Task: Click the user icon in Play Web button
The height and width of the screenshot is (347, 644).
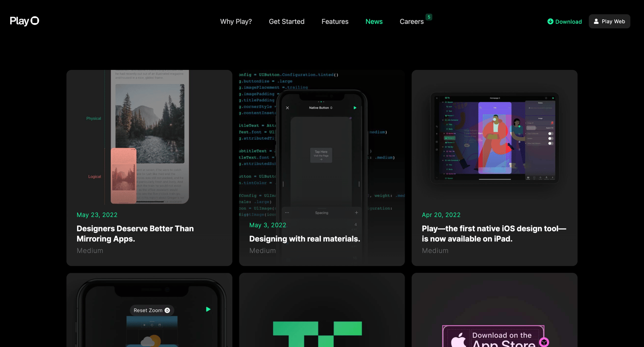Action: click(x=596, y=21)
